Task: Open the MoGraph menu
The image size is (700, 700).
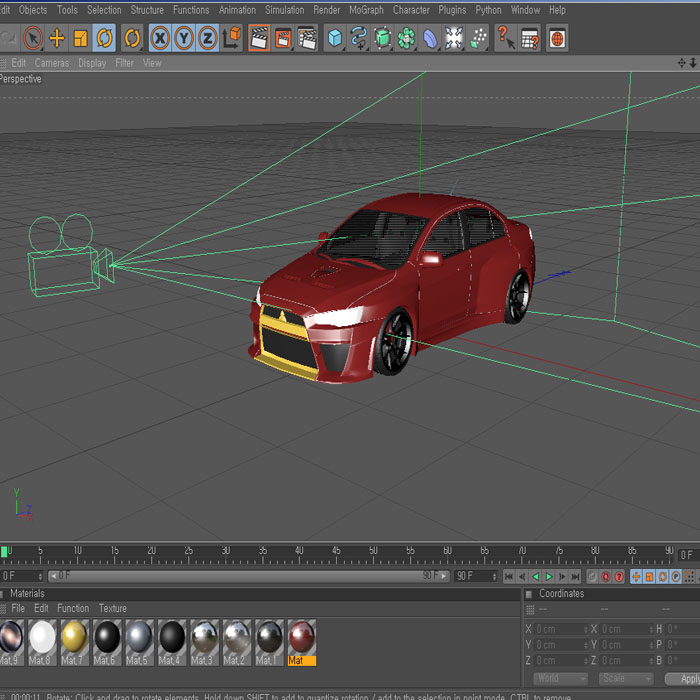Action: [366, 10]
